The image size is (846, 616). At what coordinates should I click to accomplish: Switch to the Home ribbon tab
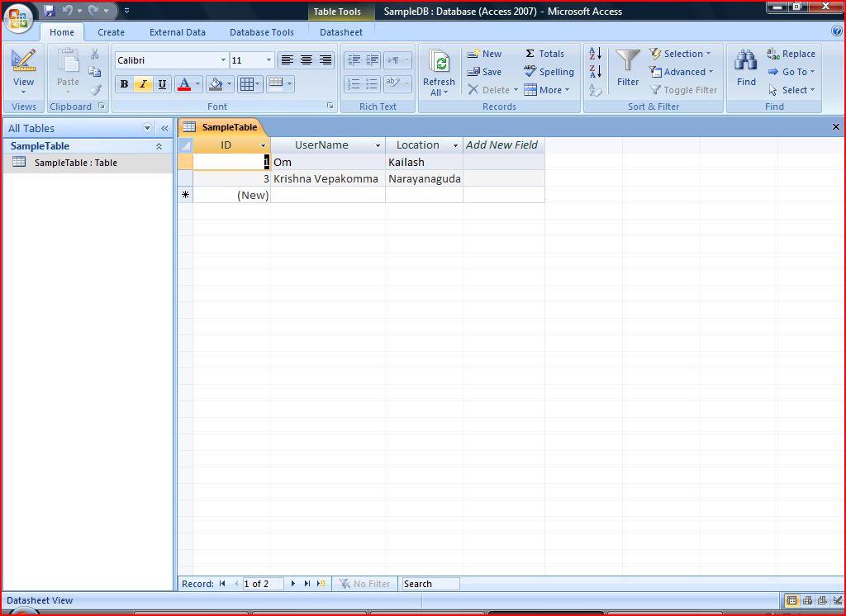coord(62,32)
